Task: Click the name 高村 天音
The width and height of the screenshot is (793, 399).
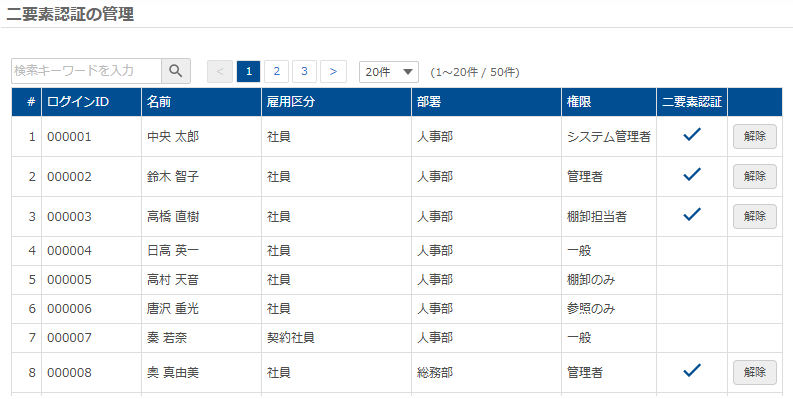Action: [173, 280]
